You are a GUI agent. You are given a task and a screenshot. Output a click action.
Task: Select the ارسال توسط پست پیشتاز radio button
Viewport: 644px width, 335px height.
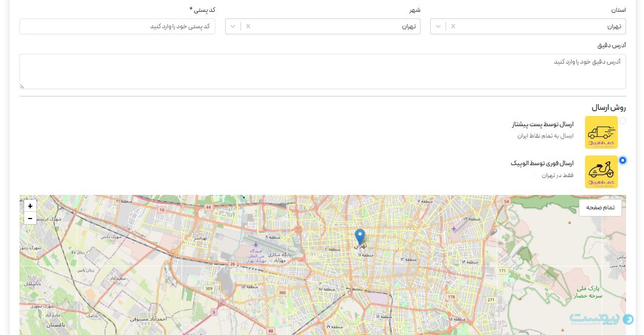623,121
